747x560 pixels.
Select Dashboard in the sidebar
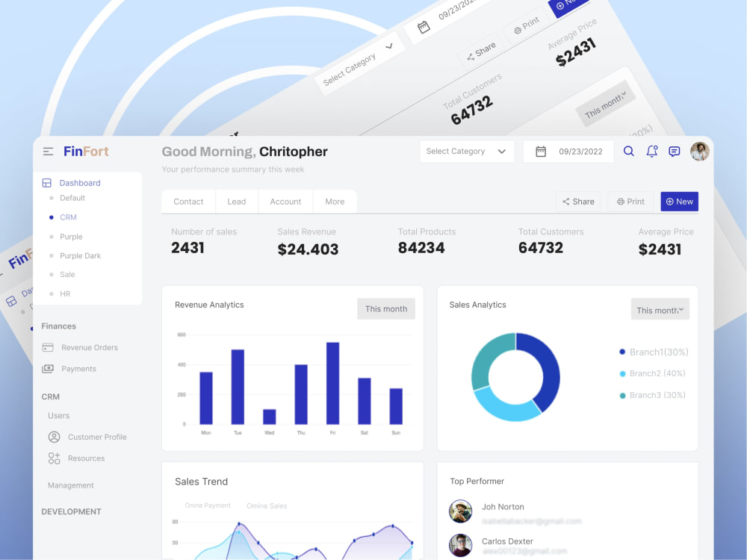coord(80,183)
